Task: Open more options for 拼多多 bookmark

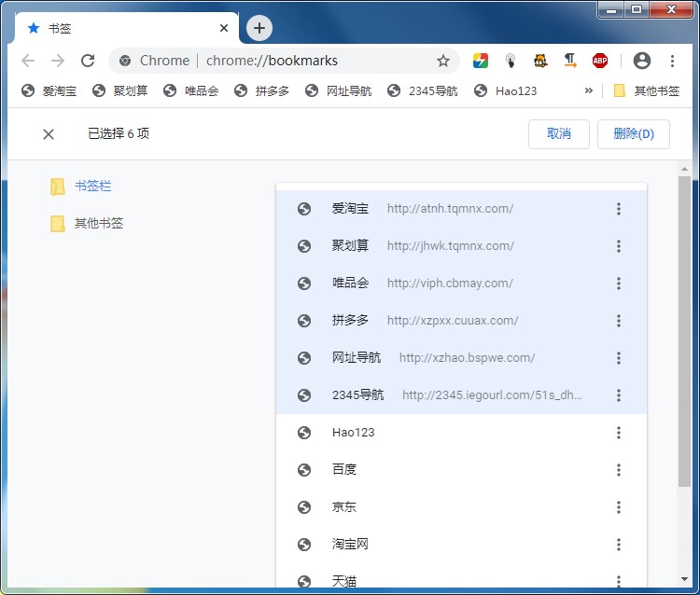Action: pyautogui.click(x=618, y=321)
